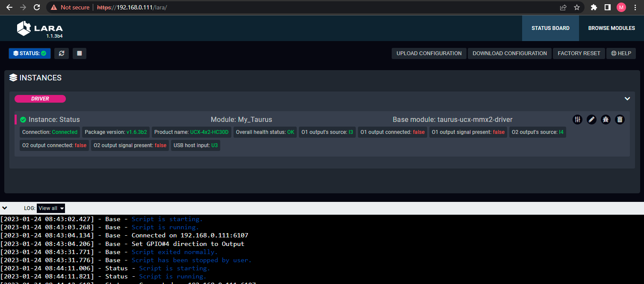
Task: Collapse the DRIVER section chevron
Action: [627, 99]
